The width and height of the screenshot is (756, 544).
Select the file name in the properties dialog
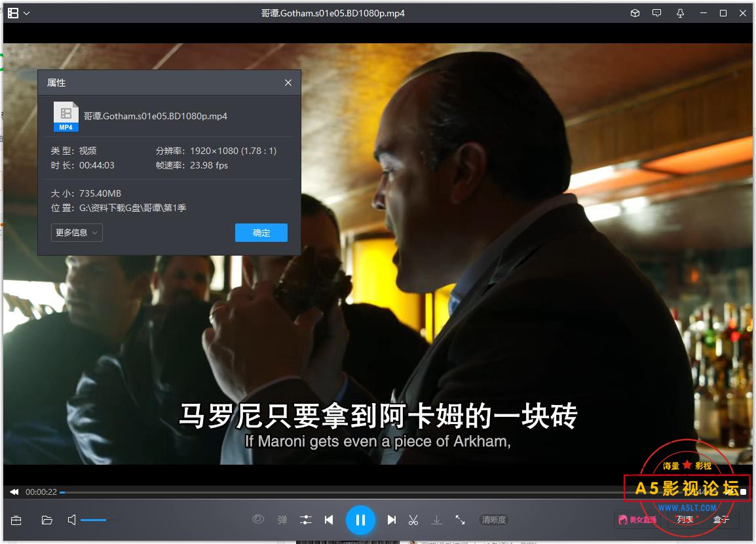tap(155, 116)
